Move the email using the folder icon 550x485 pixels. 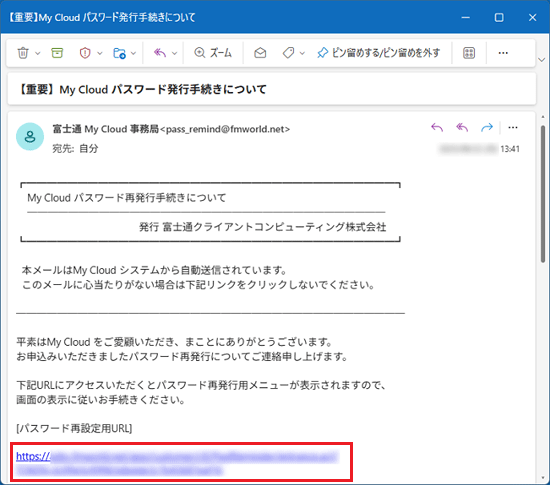119,53
